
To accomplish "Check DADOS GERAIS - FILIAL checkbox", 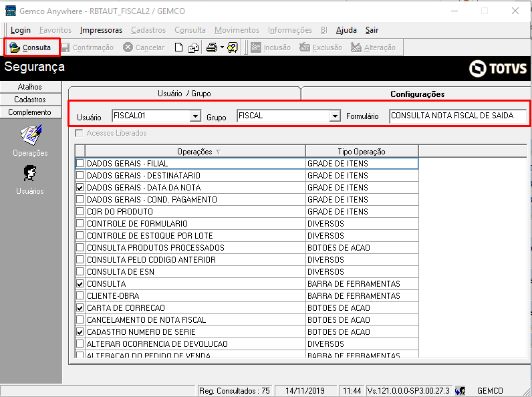I will pos(80,164).
